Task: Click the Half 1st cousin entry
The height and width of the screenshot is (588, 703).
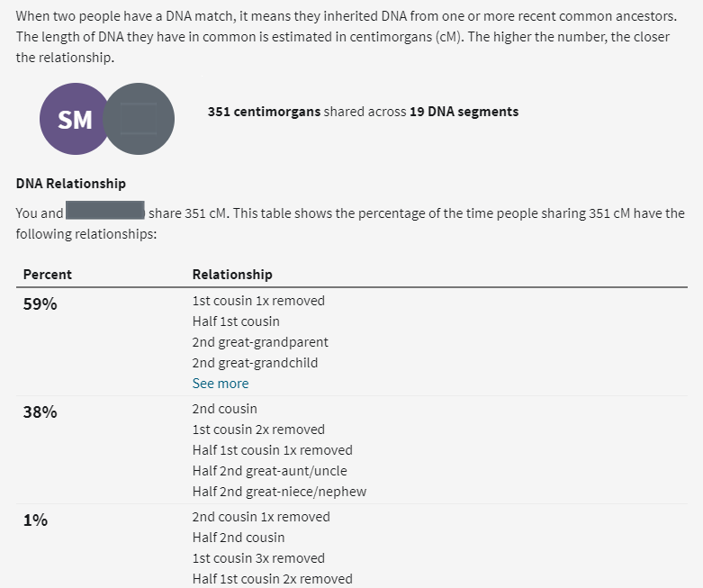Action: (x=236, y=321)
